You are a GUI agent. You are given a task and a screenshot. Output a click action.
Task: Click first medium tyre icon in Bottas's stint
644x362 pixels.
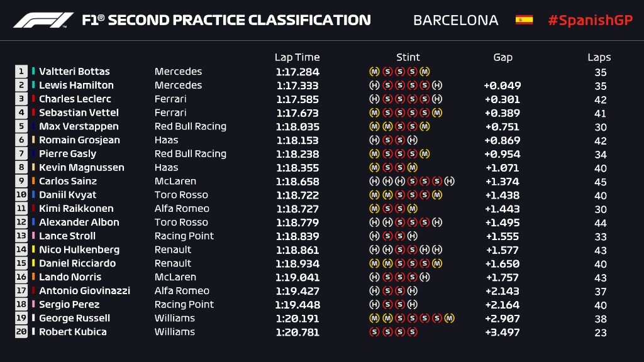click(374, 72)
